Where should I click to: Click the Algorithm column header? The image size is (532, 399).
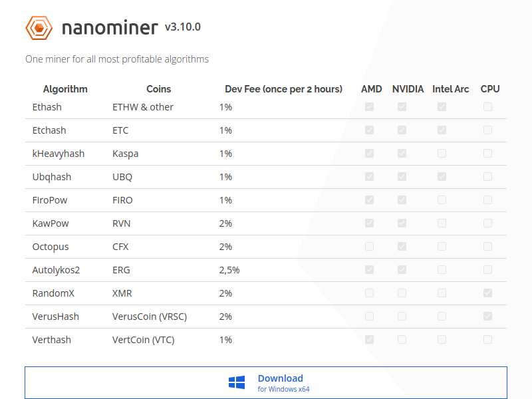[x=65, y=89]
